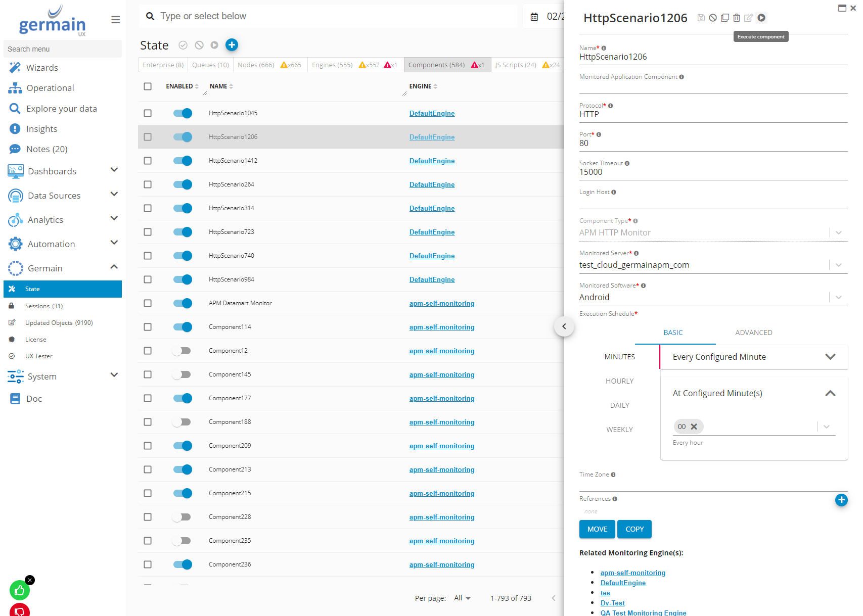This screenshot has height=616, width=863.
Task: Switch to the Engines (555) tab
Action: tap(332, 65)
